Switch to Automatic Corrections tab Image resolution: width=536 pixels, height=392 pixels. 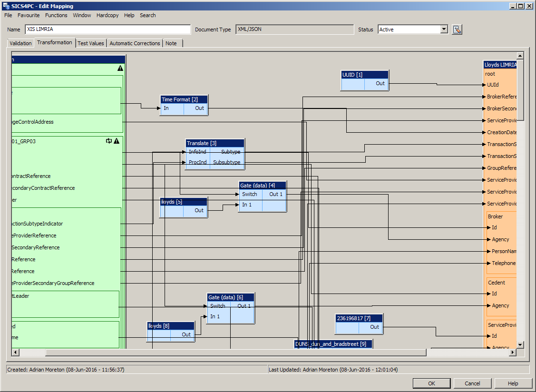pos(135,43)
